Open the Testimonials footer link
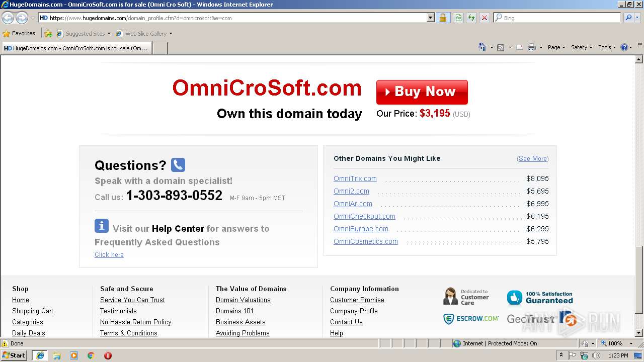This screenshot has width=644, height=362. 118,311
